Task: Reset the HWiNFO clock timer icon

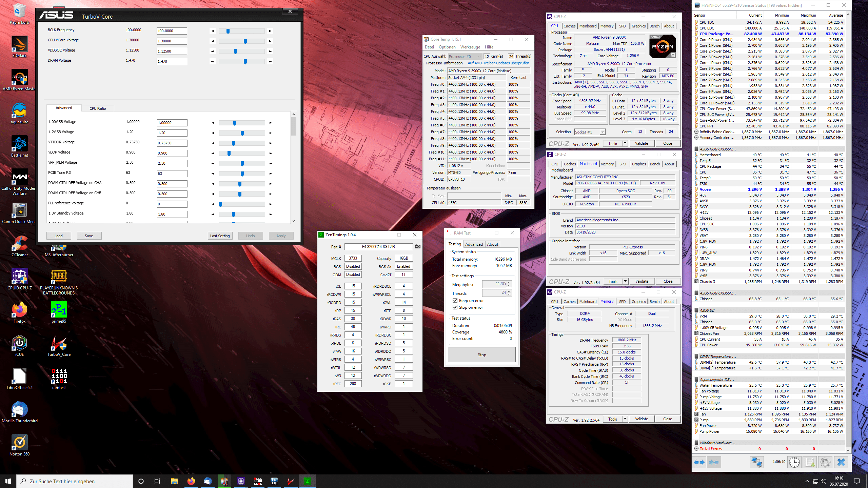Action: (794, 462)
